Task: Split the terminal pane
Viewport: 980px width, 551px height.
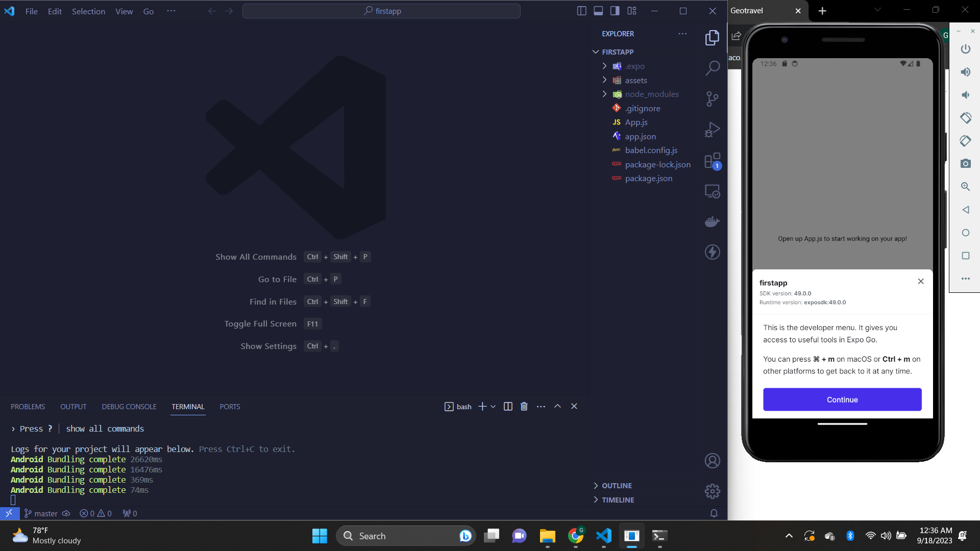Action: (x=508, y=407)
